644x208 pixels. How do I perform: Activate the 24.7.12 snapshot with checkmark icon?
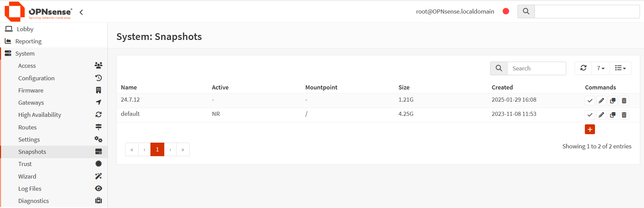click(590, 101)
